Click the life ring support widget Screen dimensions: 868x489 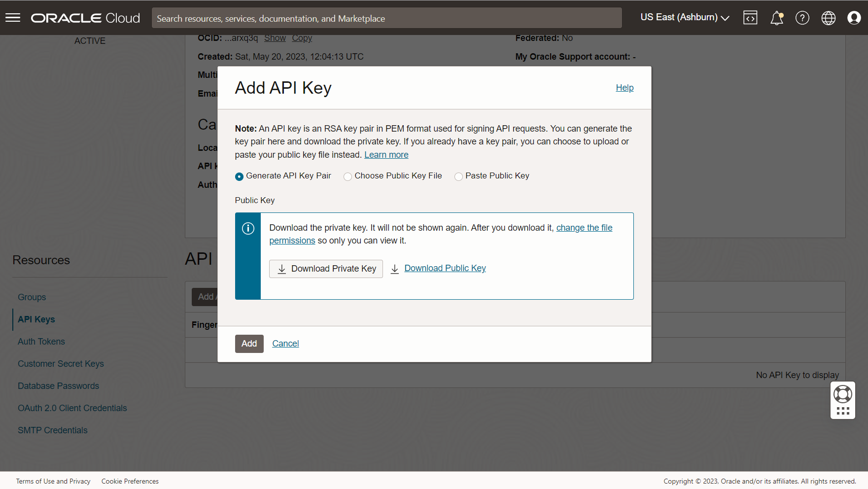click(842, 394)
